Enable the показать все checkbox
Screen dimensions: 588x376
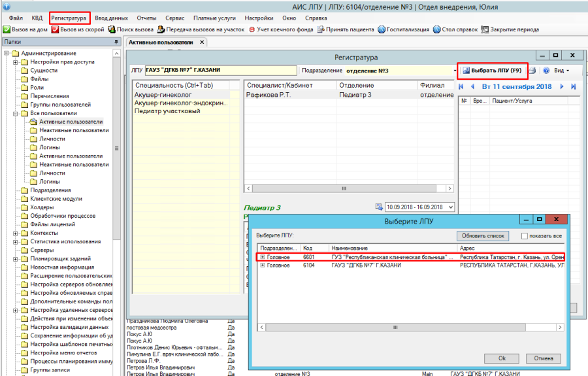[525, 236]
